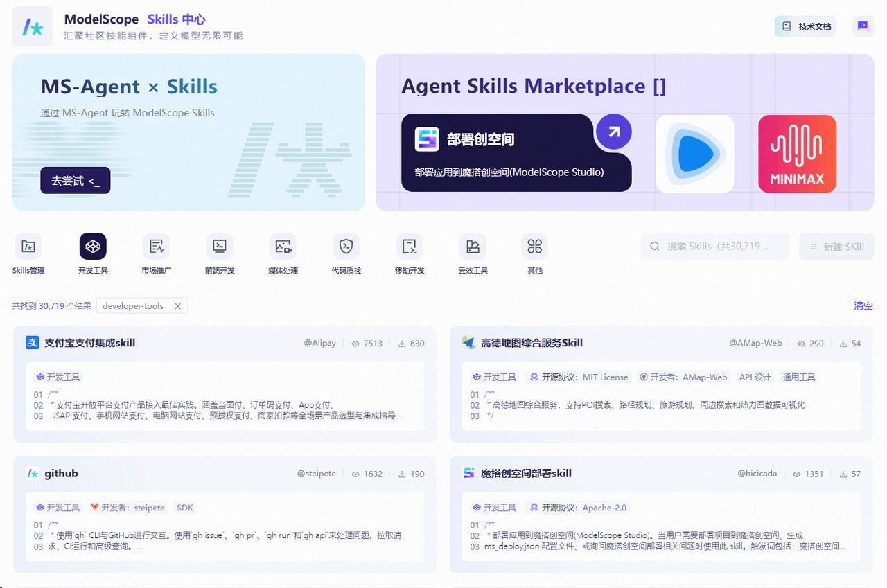Select the 前端开发 category icon

point(220,246)
